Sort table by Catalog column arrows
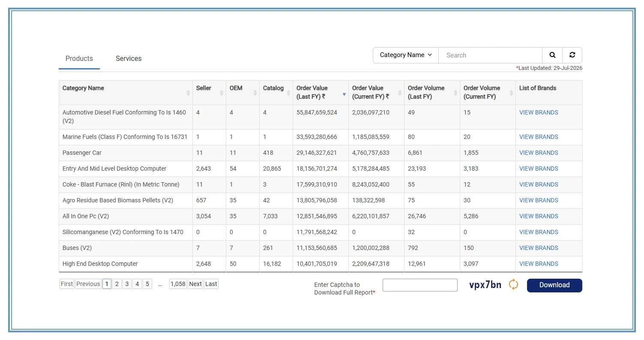Screen dimensions: 644x340 point(288,93)
